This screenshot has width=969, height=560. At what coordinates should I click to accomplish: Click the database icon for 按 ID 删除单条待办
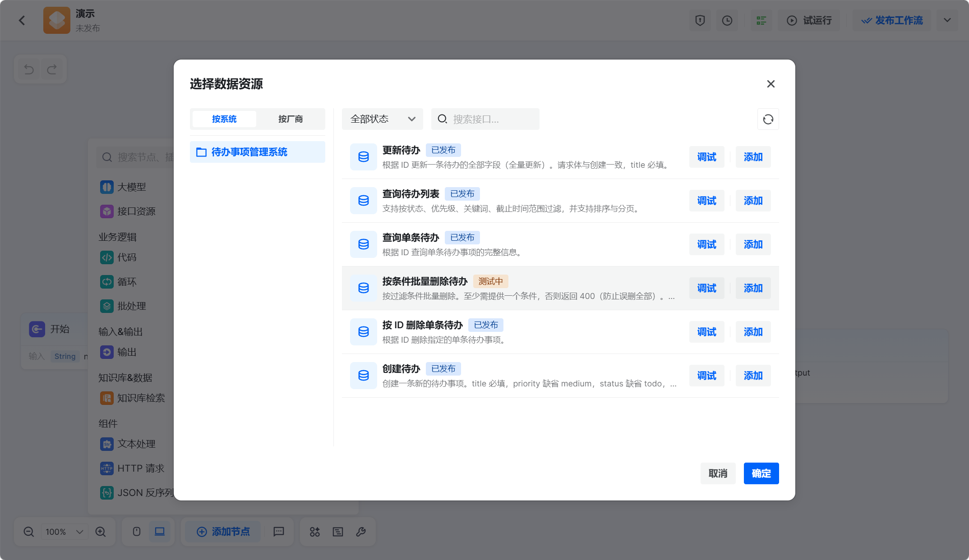click(x=363, y=332)
